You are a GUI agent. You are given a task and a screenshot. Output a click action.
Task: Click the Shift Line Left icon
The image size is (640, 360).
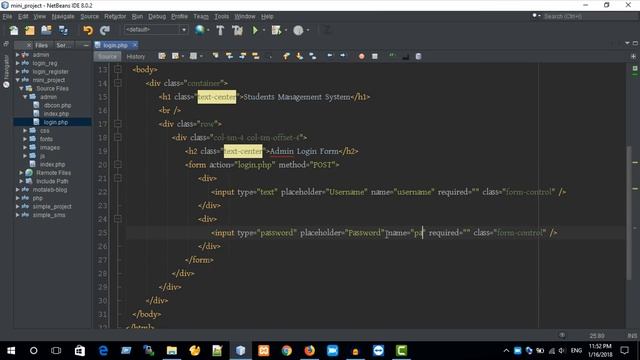[x=329, y=56]
